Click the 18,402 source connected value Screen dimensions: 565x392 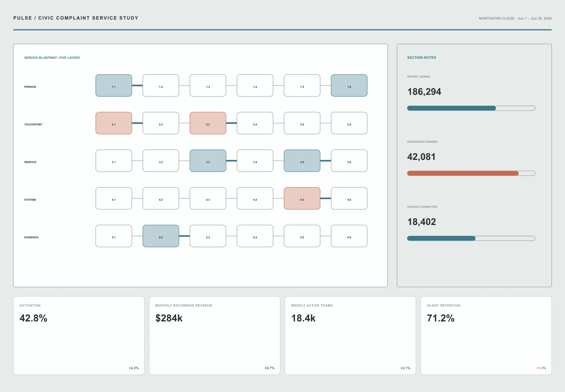coord(422,222)
